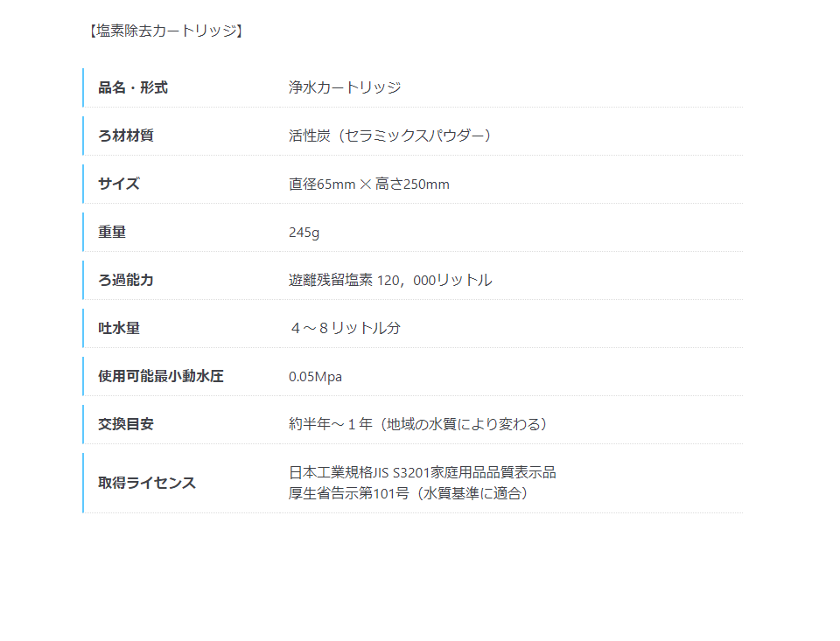Select the 交換目安 label
The image size is (840, 641).
click(126, 424)
